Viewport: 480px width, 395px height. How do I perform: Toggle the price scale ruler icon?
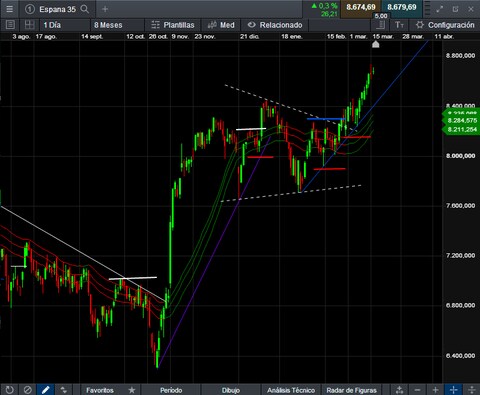click(381, 25)
